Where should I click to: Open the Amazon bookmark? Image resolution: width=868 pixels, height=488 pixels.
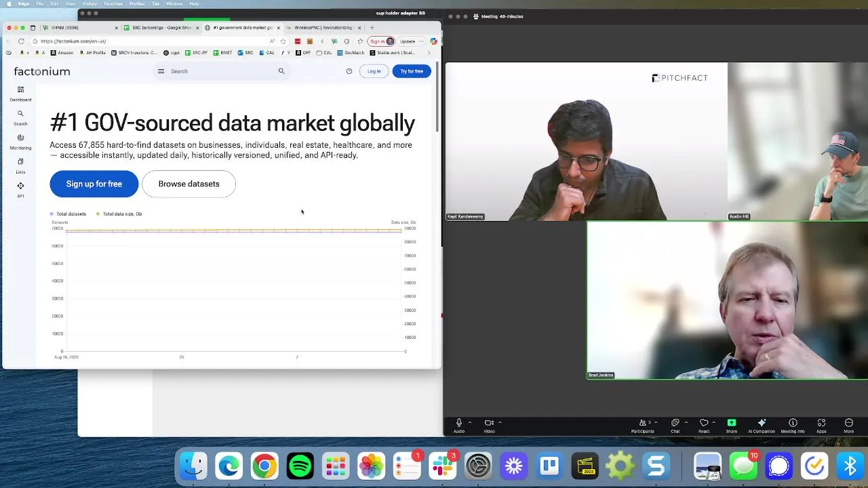click(x=62, y=53)
